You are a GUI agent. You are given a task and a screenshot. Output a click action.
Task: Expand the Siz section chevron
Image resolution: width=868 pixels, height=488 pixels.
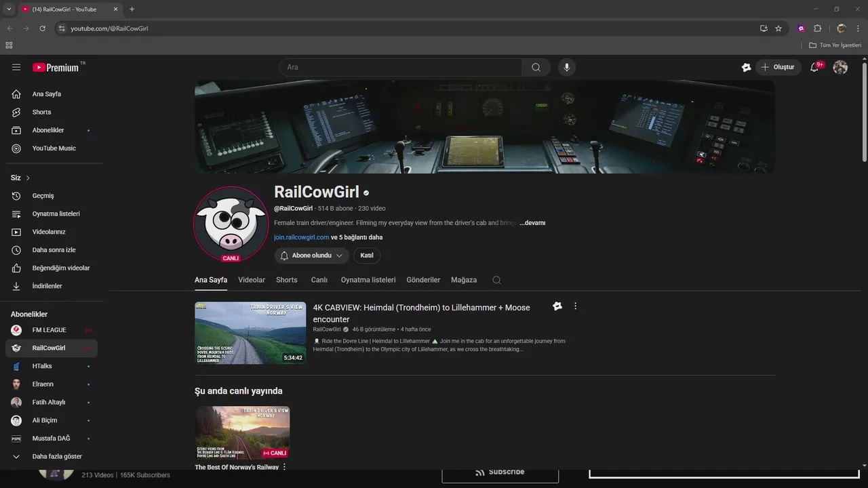28,178
